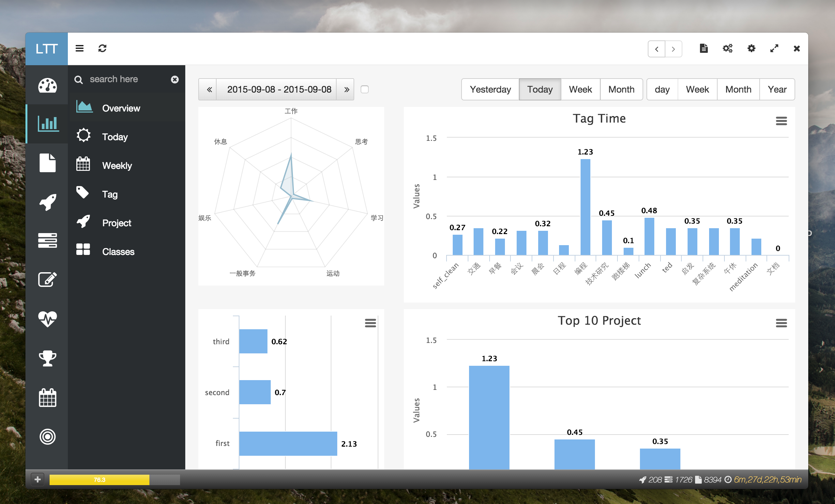The width and height of the screenshot is (835, 504).
Task: Select Weekly in the side menu
Action: click(117, 166)
